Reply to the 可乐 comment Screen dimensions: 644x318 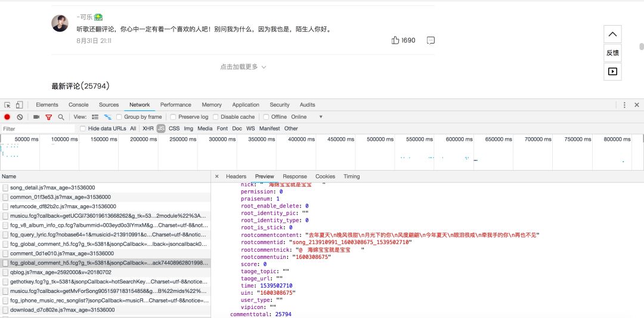pos(431,40)
